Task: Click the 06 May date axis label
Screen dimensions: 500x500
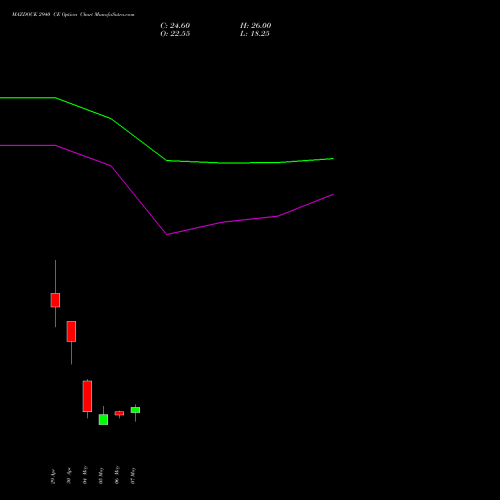Action: tap(117, 475)
